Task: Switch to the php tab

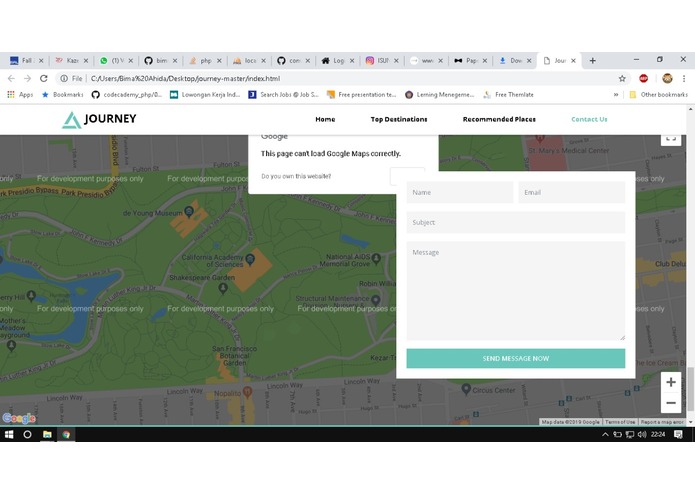Action: click(205, 61)
